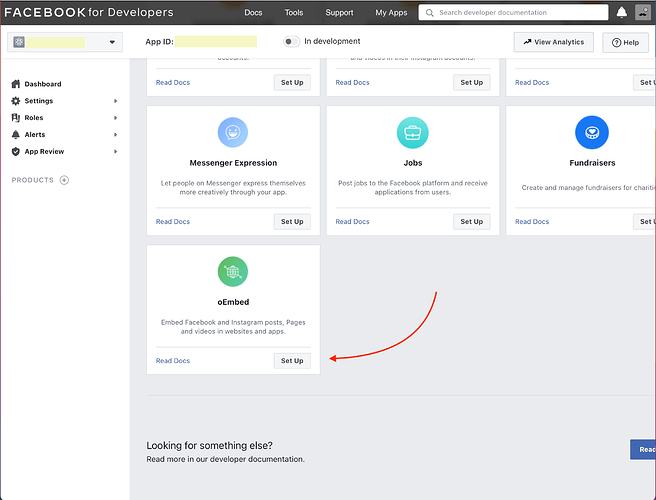656x500 pixels.
Task: Click the search magnifier icon
Action: click(x=429, y=13)
